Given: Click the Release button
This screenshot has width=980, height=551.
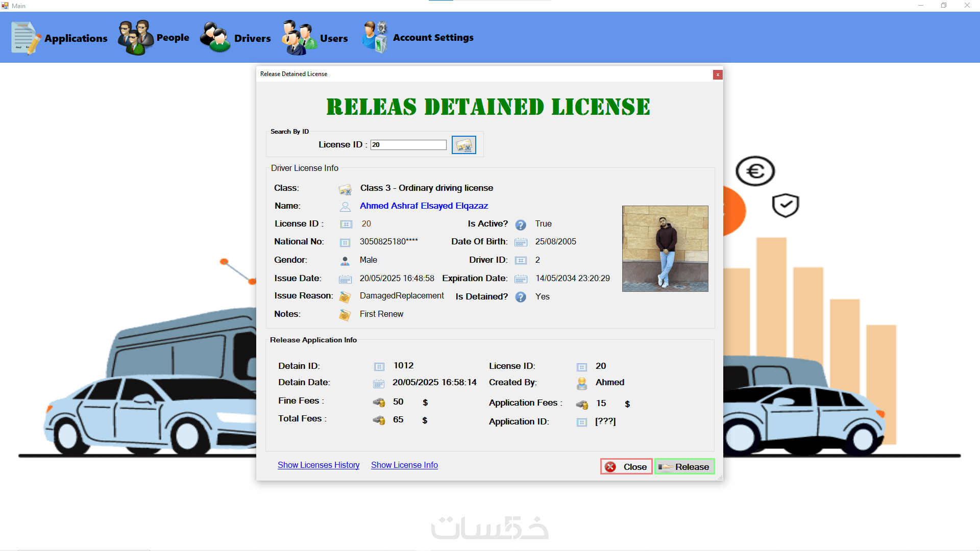Looking at the screenshot, I should pos(684,467).
